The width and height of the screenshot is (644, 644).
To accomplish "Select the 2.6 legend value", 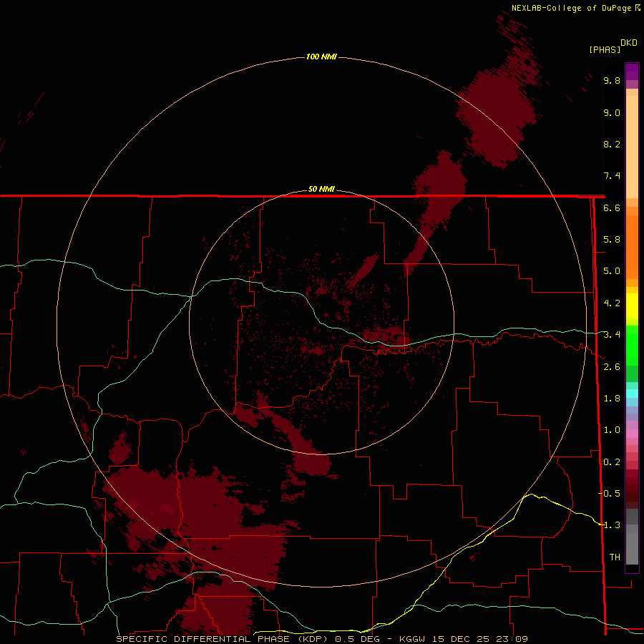I will 612,367.
